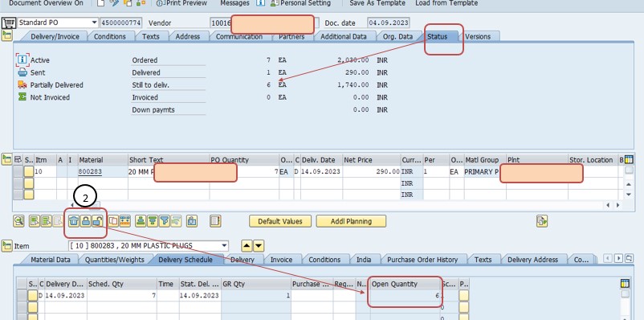644x320 pixels.
Task: Click the shopping cart purchase order icon
Action: [8, 23]
